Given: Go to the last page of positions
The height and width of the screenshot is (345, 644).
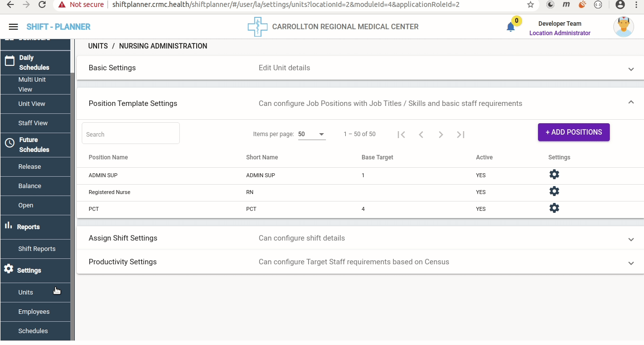Looking at the screenshot, I should point(460,135).
